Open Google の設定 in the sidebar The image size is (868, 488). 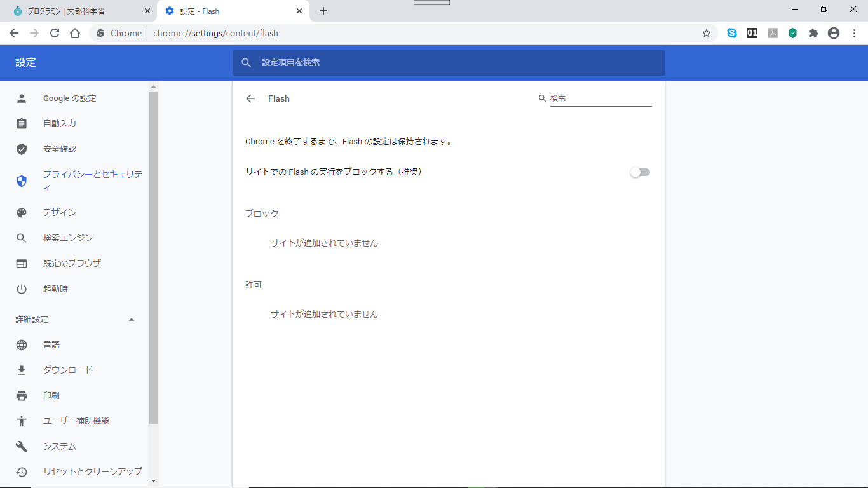[x=70, y=98]
